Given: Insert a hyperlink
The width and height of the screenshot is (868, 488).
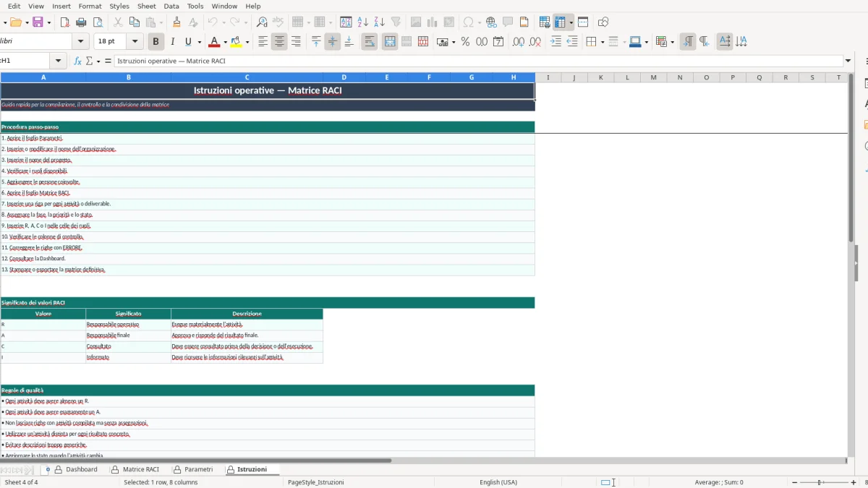Looking at the screenshot, I should click(x=491, y=22).
